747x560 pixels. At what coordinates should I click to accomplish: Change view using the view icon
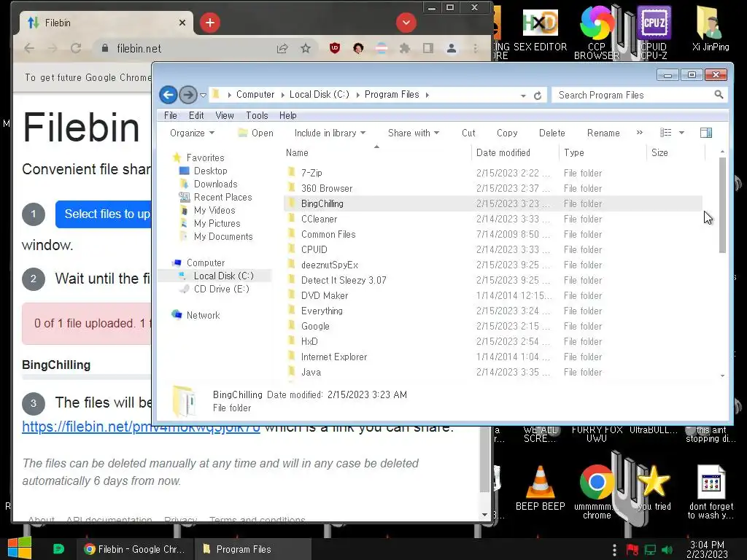point(665,133)
